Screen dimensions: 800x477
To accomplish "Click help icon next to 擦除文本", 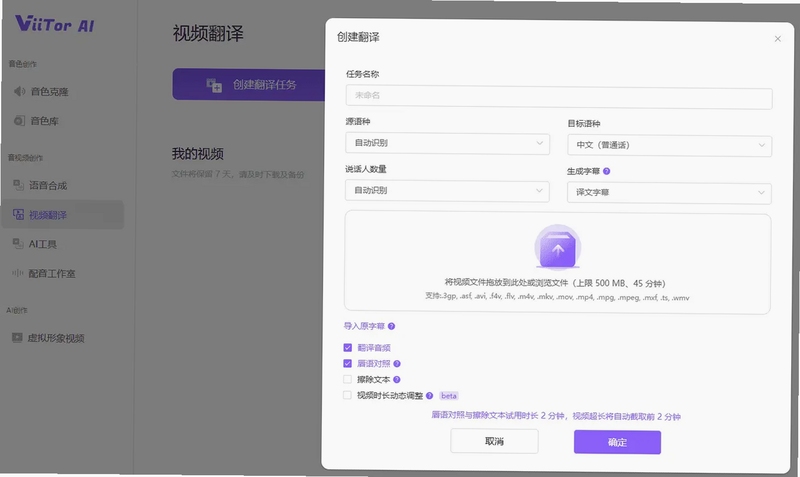I will (x=396, y=380).
